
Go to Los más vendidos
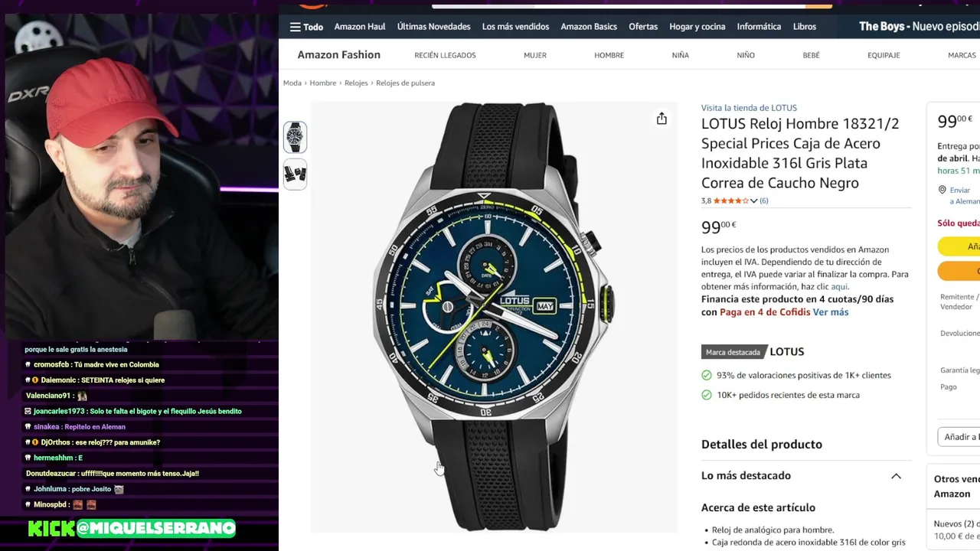[515, 27]
